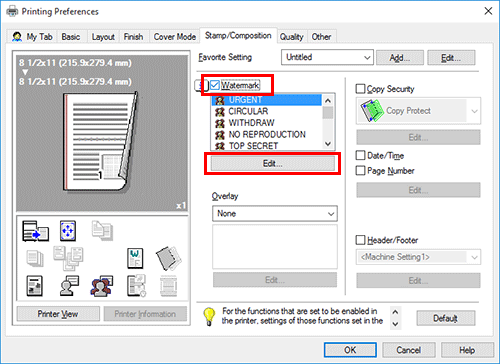
Task: Click the red group of people icon
Action: pyautogui.click(x=102, y=286)
